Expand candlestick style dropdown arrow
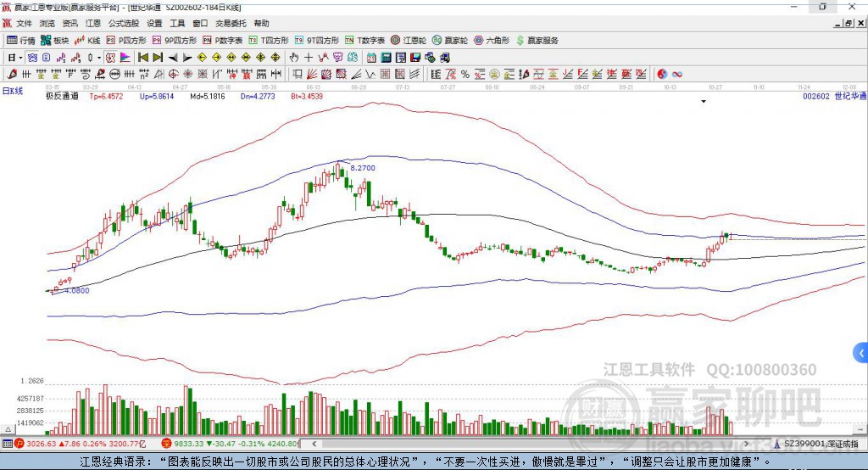Image resolution: width=868 pixels, height=470 pixels. 99,58
